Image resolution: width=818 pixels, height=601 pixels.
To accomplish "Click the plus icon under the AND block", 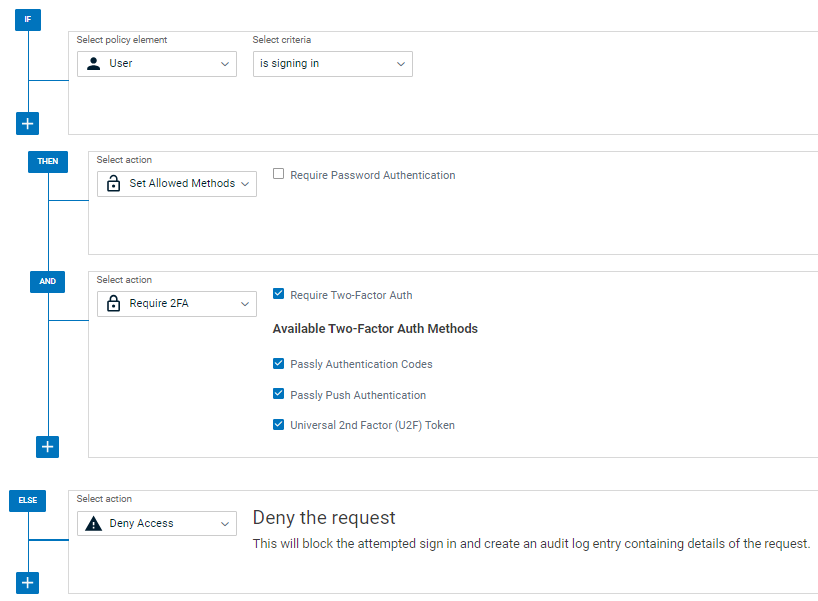I will pyautogui.click(x=47, y=447).
